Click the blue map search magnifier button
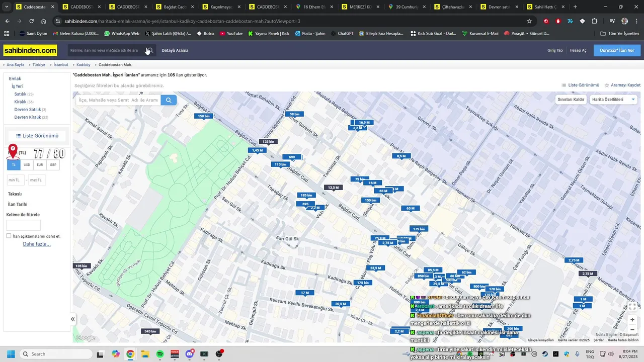This screenshot has width=644, height=362. pyautogui.click(x=169, y=100)
